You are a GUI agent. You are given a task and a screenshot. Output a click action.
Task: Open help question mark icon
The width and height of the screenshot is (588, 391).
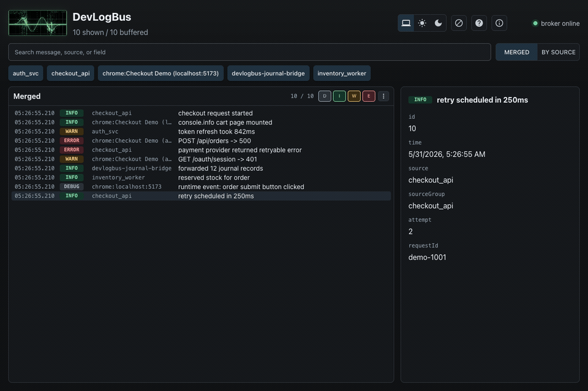pos(479,23)
